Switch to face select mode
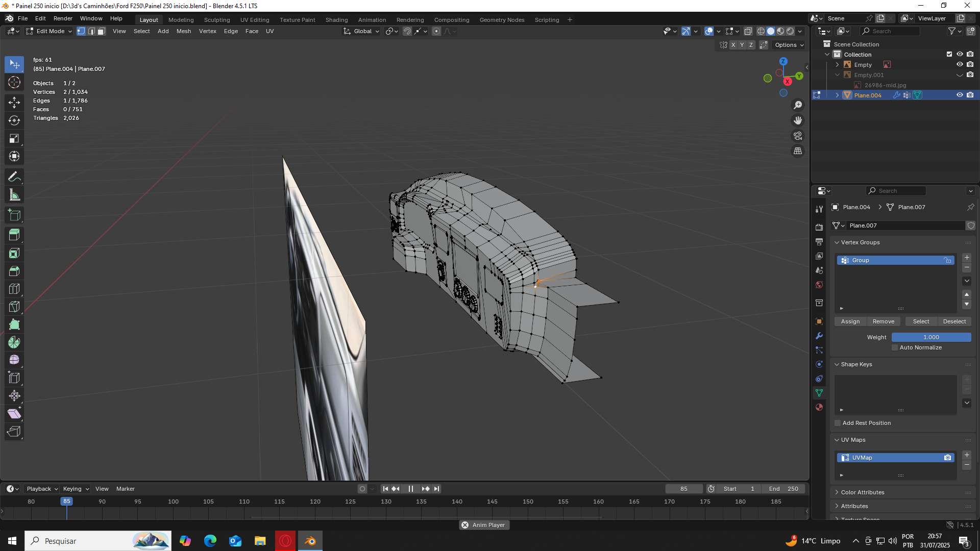Viewport: 980px width, 551px height. point(102,31)
